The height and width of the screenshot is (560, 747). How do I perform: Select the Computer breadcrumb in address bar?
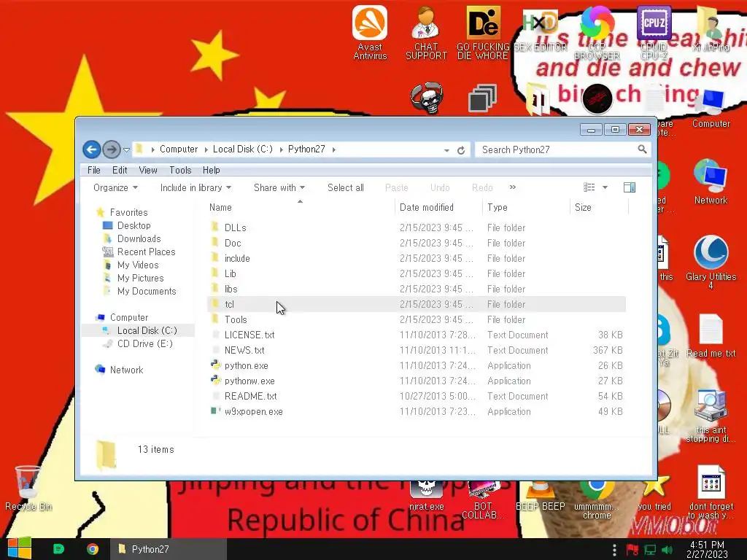(x=179, y=149)
